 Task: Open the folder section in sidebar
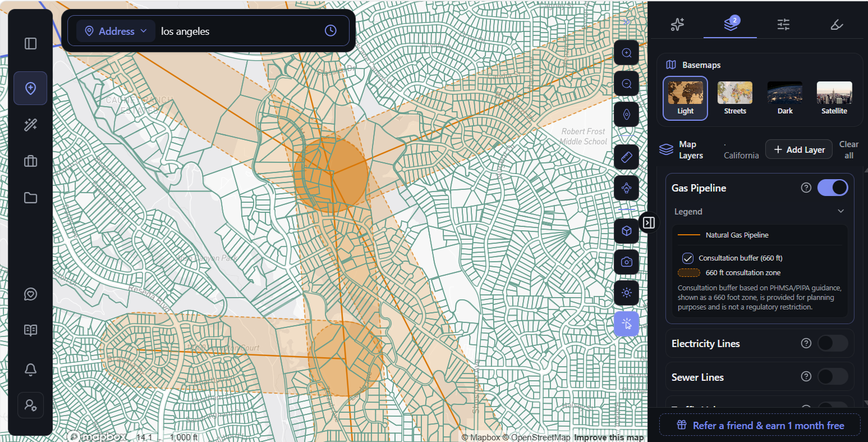pyautogui.click(x=31, y=198)
